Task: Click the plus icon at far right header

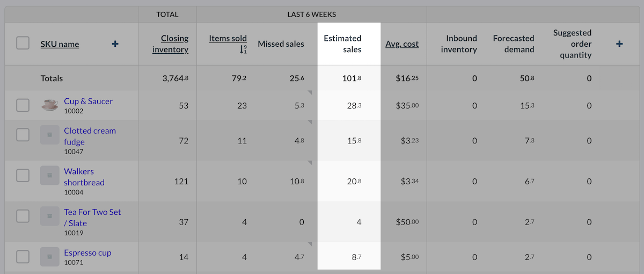Action: tap(619, 44)
